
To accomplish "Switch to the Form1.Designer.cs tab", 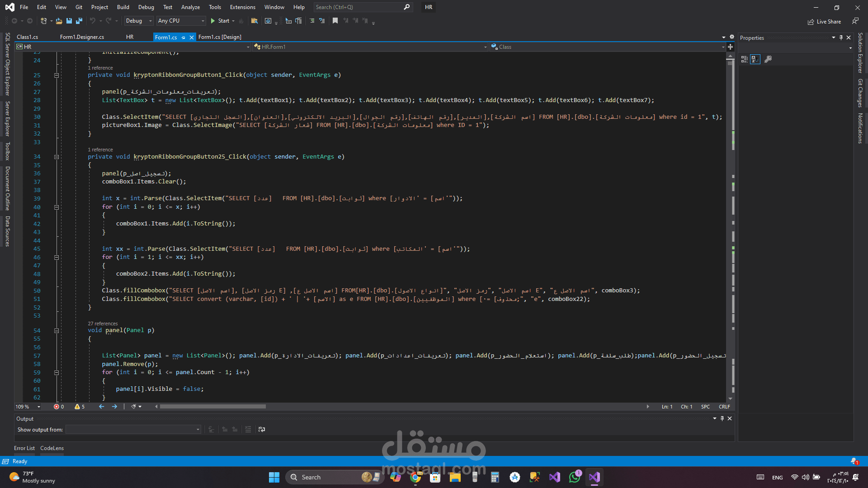I will 82,37.
